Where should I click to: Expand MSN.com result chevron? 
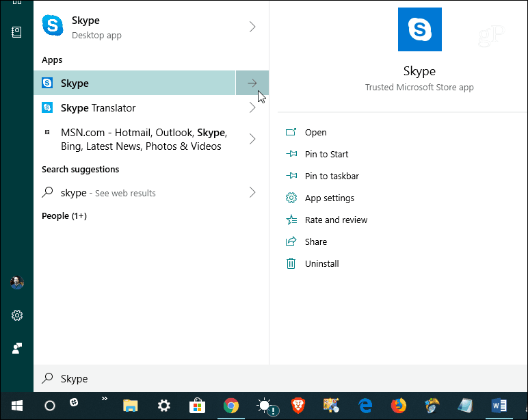click(x=252, y=139)
